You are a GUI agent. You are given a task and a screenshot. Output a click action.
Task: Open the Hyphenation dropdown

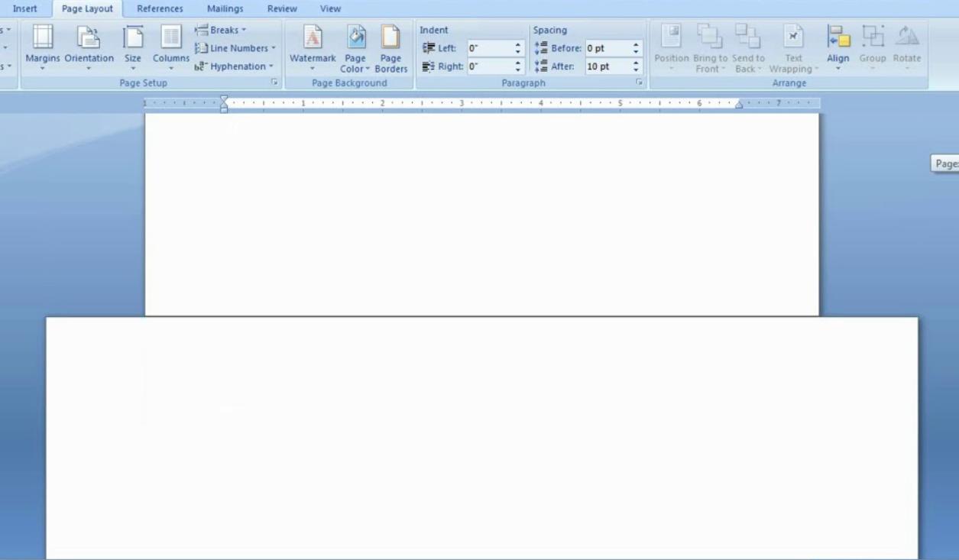tap(235, 66)
